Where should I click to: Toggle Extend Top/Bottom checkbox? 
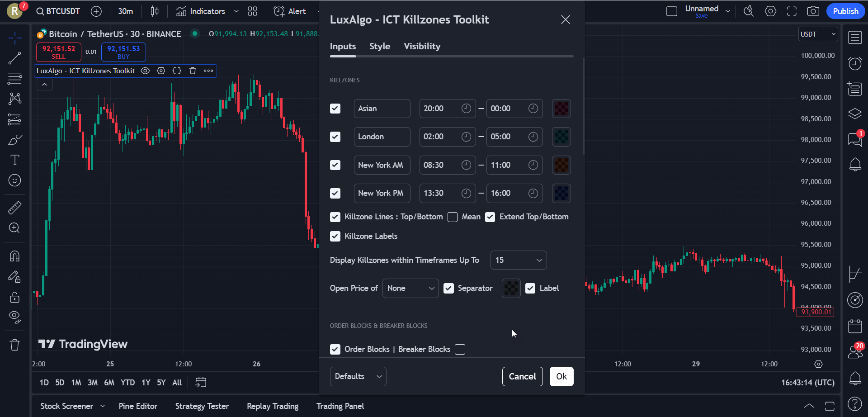click(x=490, y=217)
